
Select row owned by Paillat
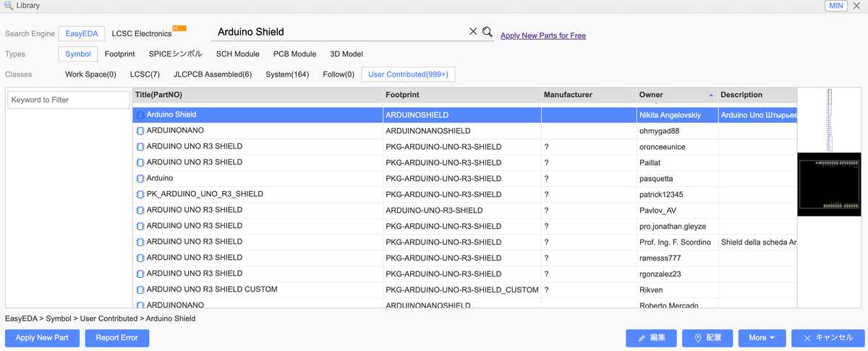(464, 163)
